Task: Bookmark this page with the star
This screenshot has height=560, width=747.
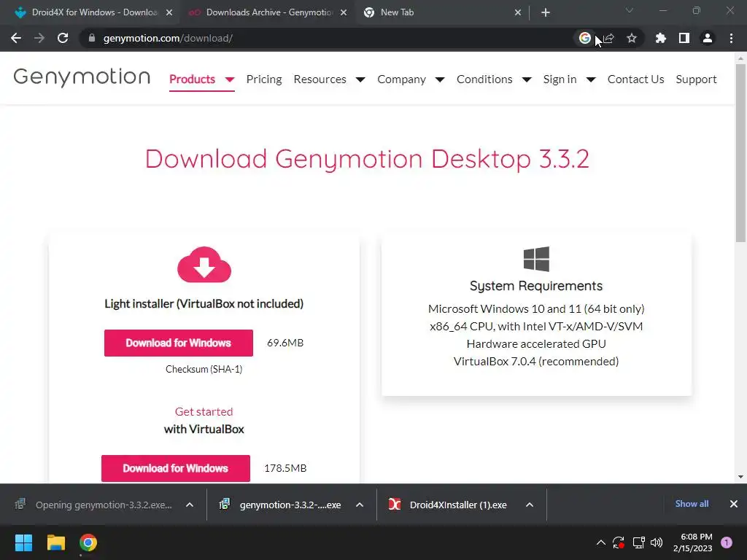Action: pyautogui.click(x=632, y=38)
